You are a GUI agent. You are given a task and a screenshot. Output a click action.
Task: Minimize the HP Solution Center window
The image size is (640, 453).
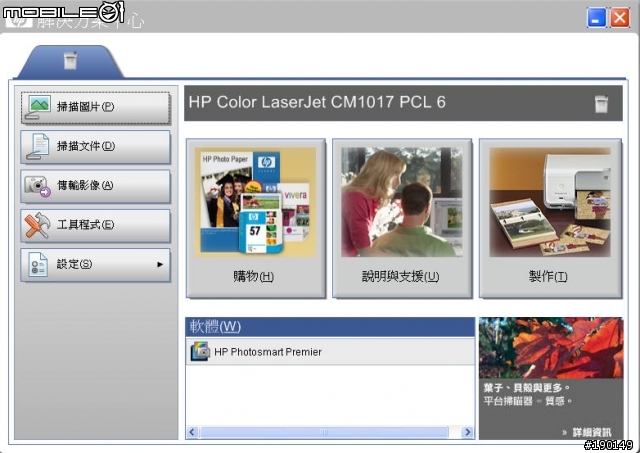[x=596, y=18]
